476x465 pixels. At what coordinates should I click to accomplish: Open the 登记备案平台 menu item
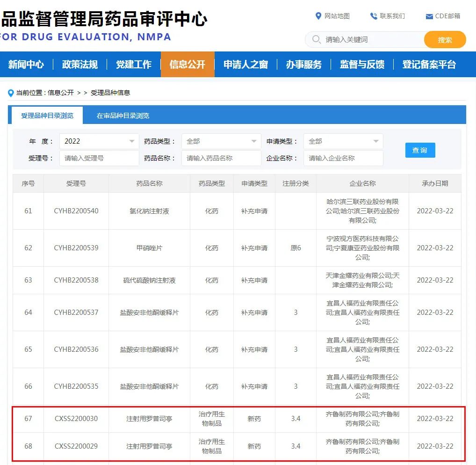pos(429,65)
